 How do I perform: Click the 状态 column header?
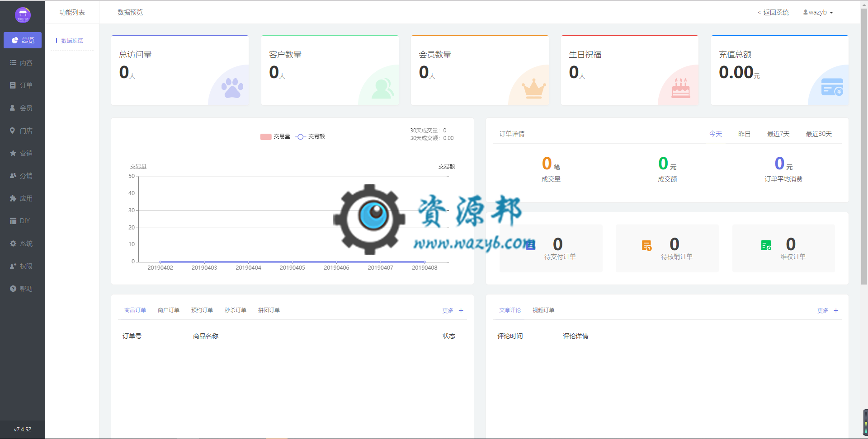pos(449,336)
